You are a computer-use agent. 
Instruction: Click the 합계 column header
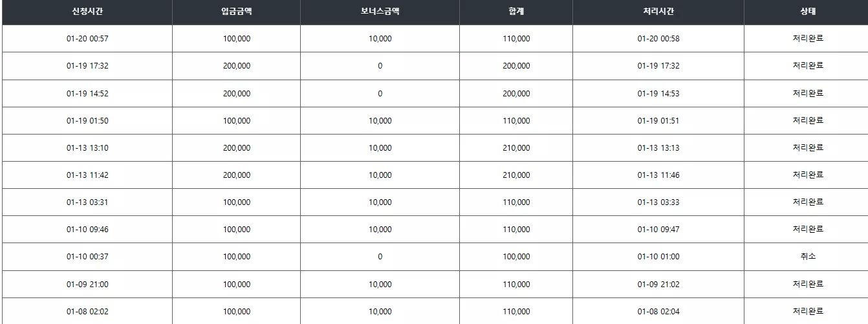(x=516, y=12)
